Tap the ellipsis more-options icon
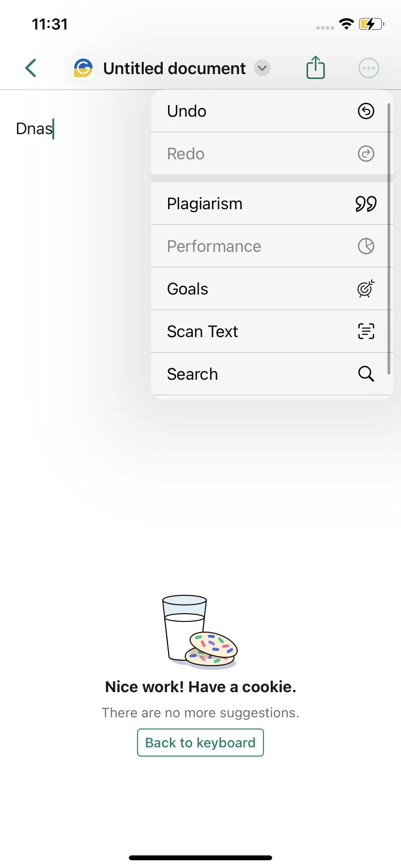 (369, 68)
